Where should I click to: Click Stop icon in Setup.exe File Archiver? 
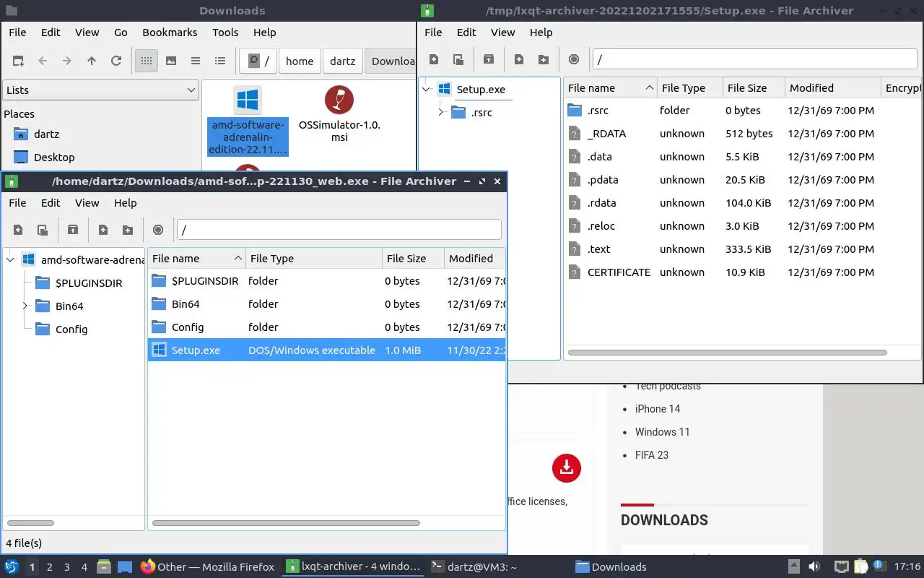(x=574, y=59)
